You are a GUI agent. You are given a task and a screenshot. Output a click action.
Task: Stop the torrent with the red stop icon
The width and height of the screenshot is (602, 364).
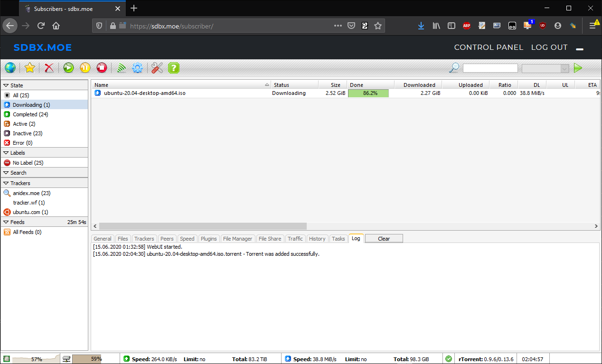point(102,68)
